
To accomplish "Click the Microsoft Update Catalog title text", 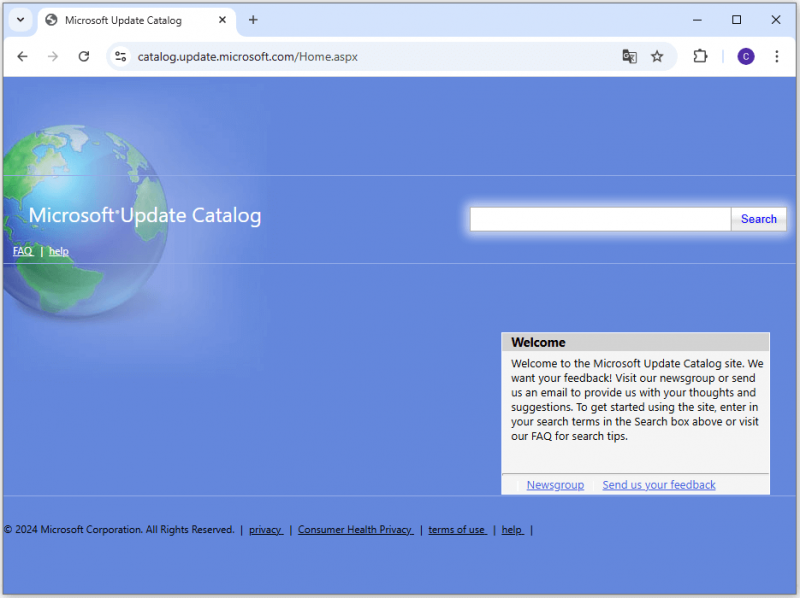I will pos(145,215).
